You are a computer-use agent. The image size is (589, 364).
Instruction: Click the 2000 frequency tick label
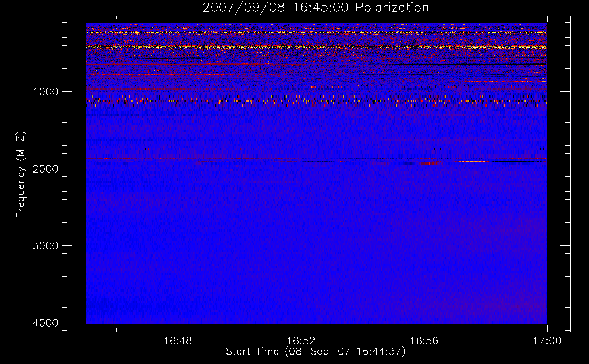pos(46,169)
